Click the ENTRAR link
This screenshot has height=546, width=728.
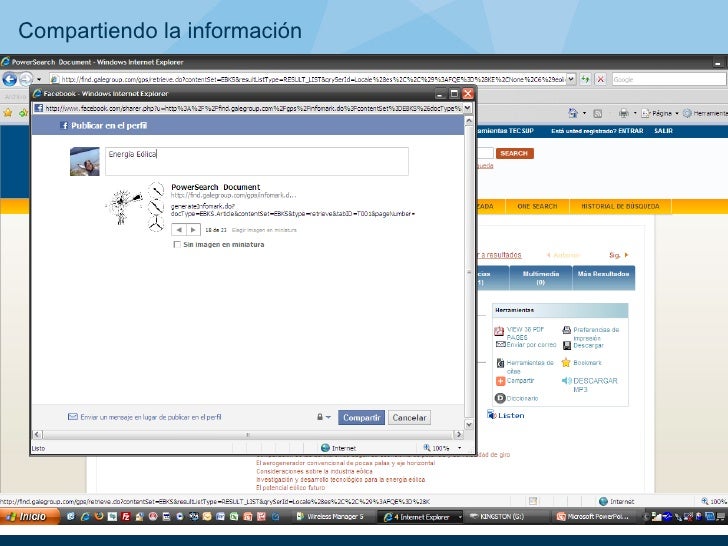pyautogui.click(x=630, y=131)
